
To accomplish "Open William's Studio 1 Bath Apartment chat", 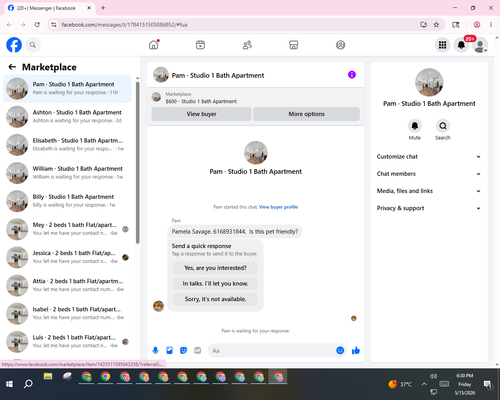I will pos(67,173).
